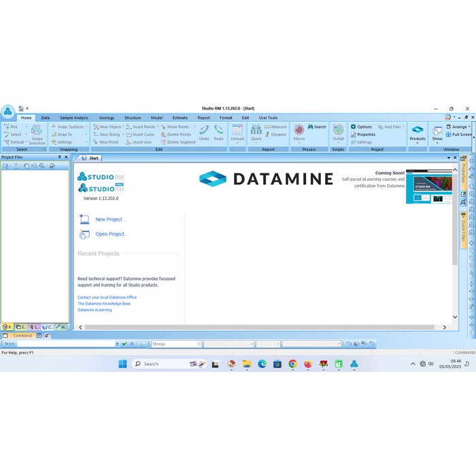The height and width of the screenshot is (476, 476).
Task: Click the horizontal scrollbar in Start page
Action: click(260, 327)
